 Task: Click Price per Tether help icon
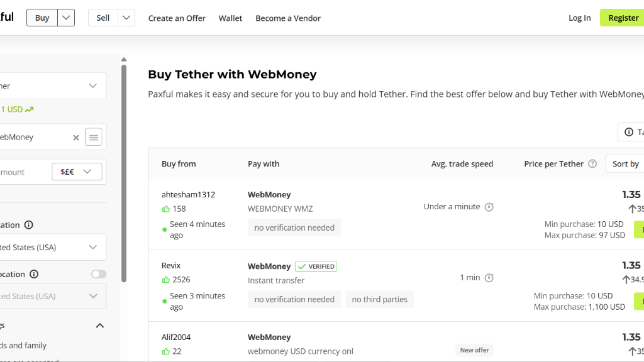[x=592, y=164]
